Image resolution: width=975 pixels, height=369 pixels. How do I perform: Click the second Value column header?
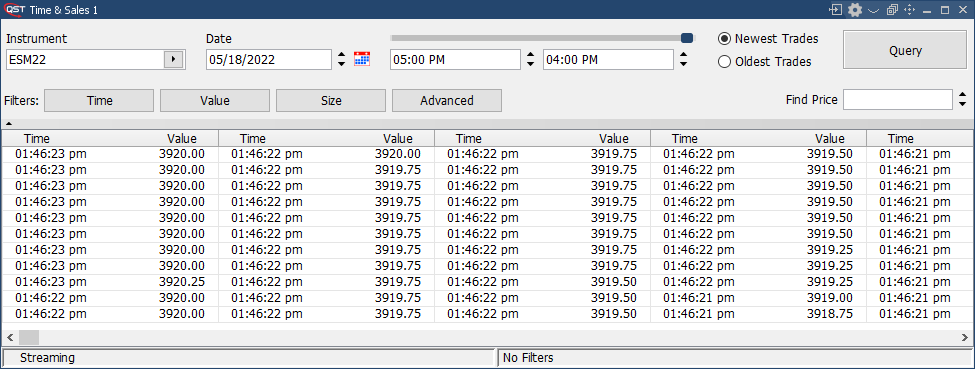397,139
